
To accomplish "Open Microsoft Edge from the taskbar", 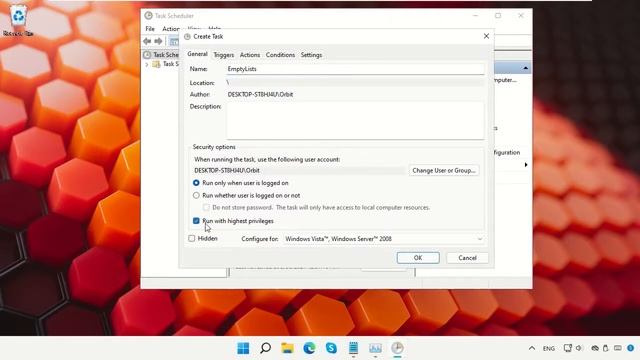I will pos(309,348).
